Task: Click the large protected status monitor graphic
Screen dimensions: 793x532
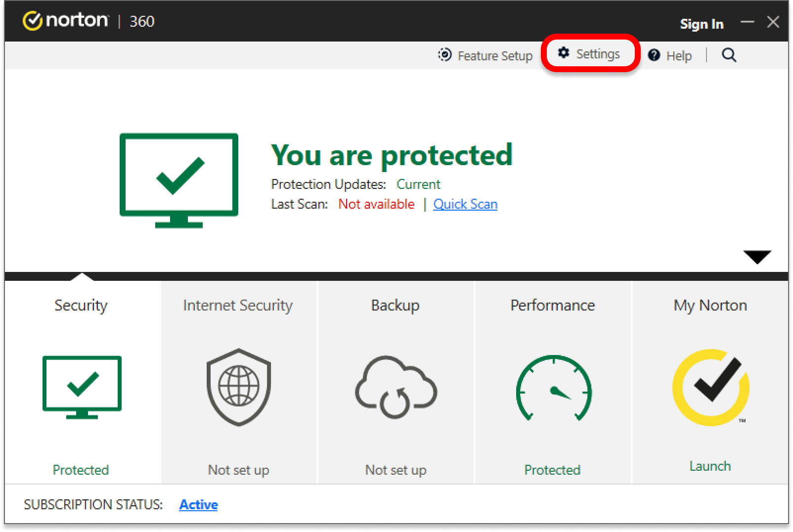Action: click(x=179, y=180)
